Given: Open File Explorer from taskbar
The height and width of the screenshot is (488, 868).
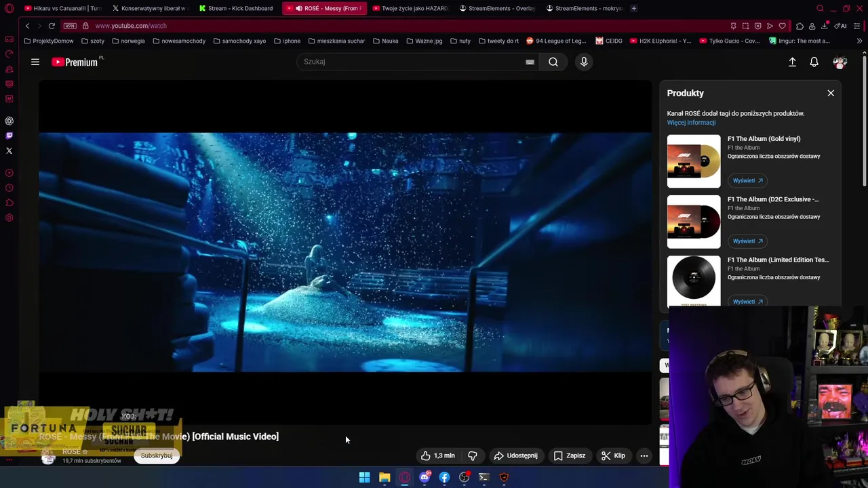Looking at the screenshot, I should tap(384, 477).
